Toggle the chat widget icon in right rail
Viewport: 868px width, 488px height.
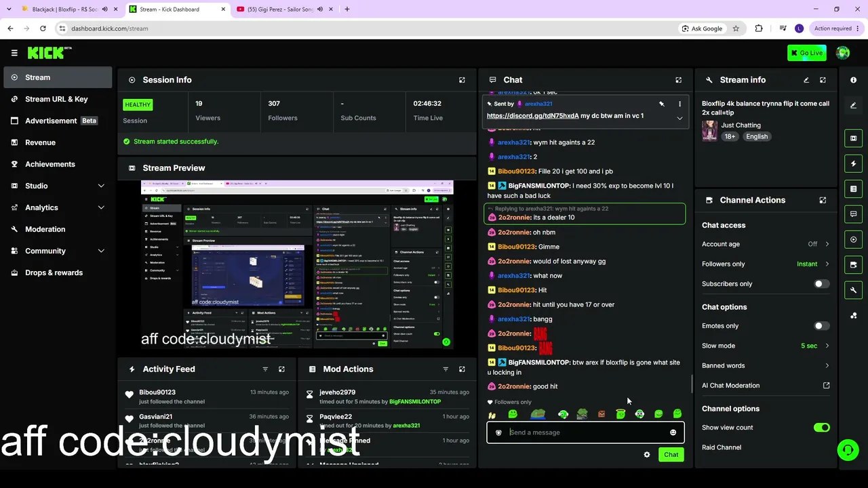coord(854,214)
